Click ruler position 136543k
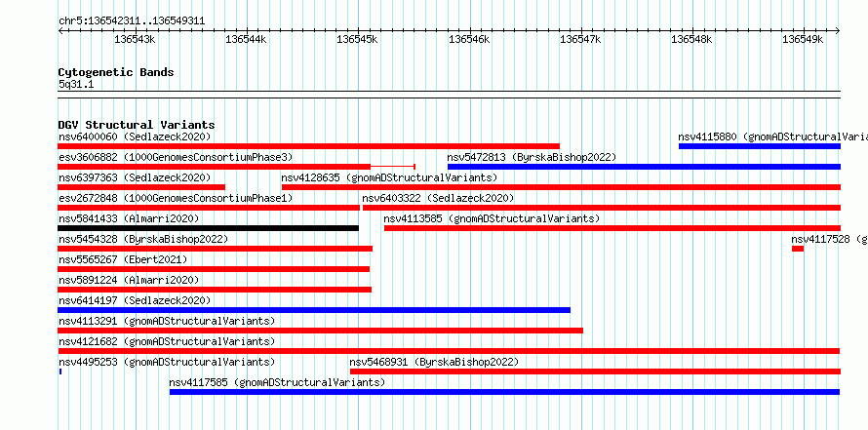The height and width of the screenshot is (430, 868). click(135, 39)
